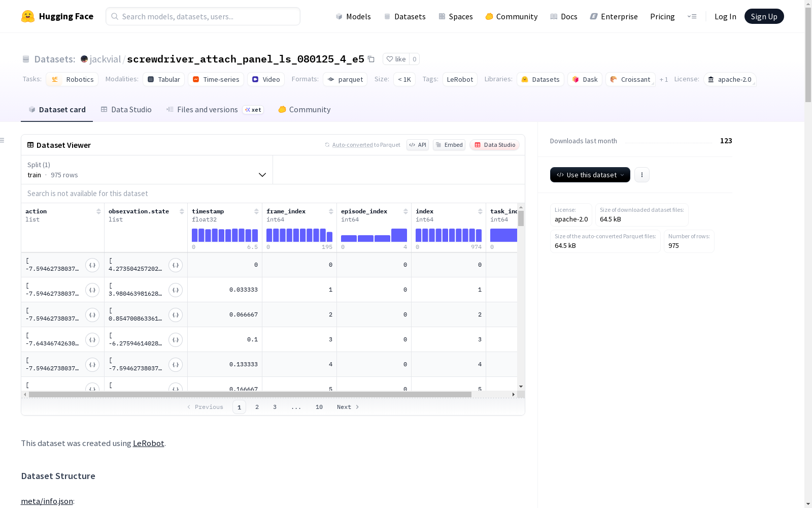
Task: Open Models in the top navigation
Action: [353, 16]
